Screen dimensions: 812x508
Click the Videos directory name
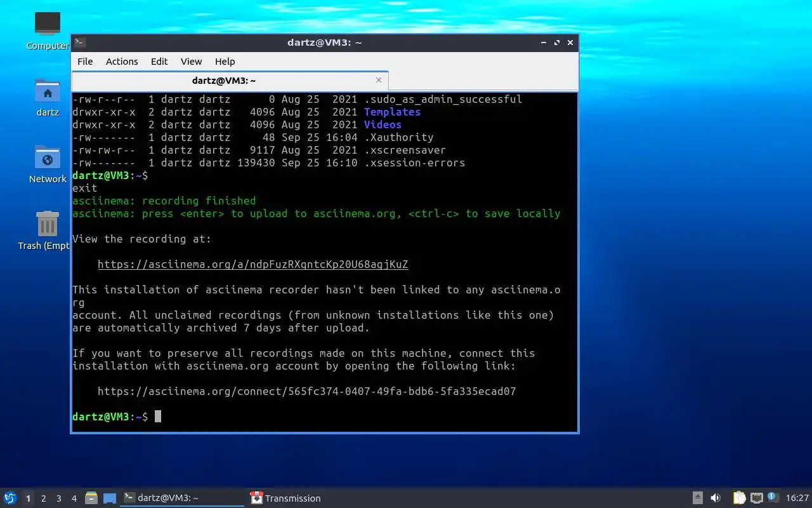tap(383, 124)
